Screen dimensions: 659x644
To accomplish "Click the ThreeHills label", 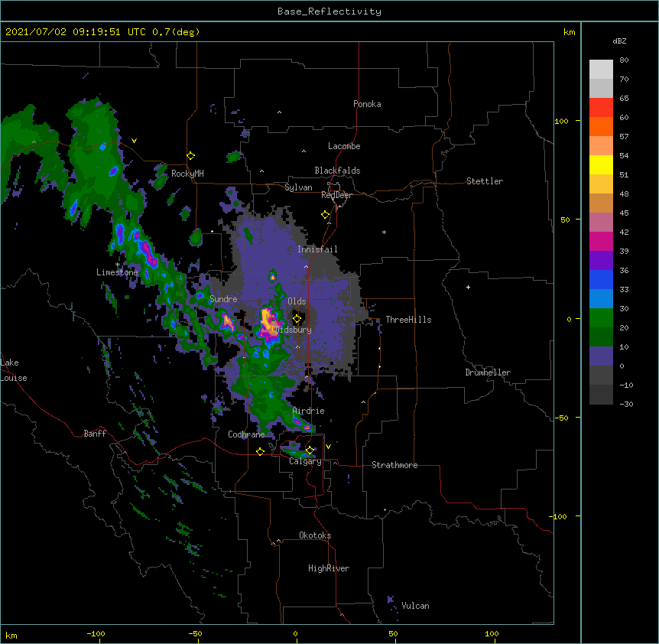I will tap(408, 320).
